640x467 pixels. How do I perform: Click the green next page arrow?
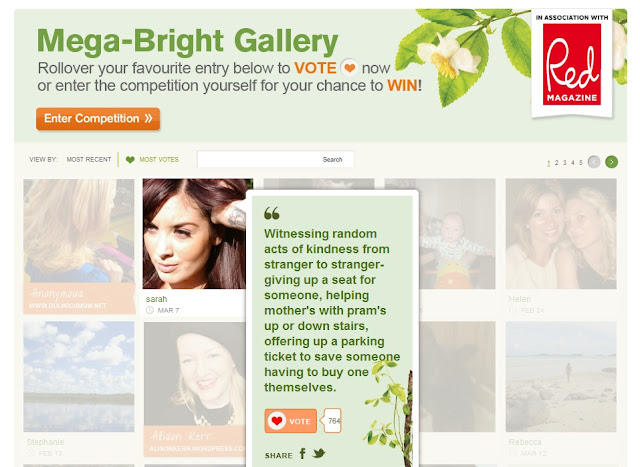[x=611, y=162]
